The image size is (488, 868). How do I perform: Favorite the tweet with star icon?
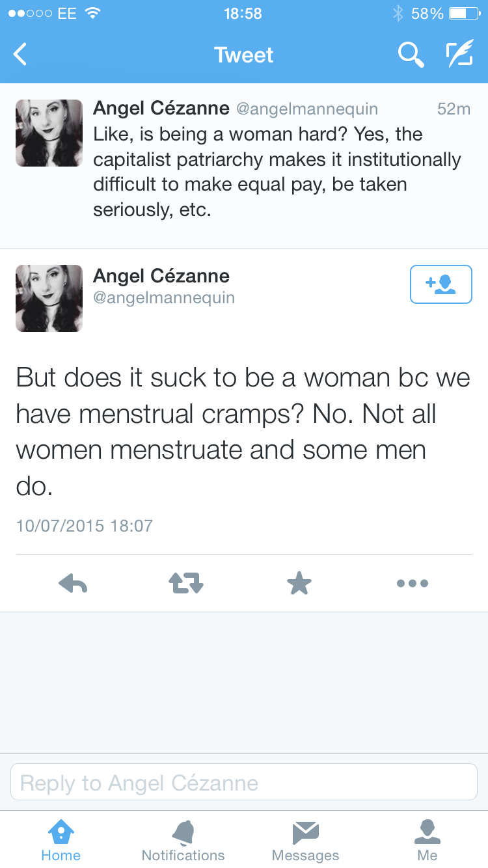[299, 583]
